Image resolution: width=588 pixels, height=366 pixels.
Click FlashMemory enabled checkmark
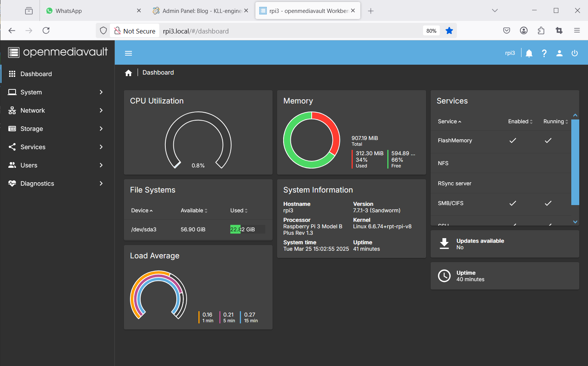(x=513, y=140)
